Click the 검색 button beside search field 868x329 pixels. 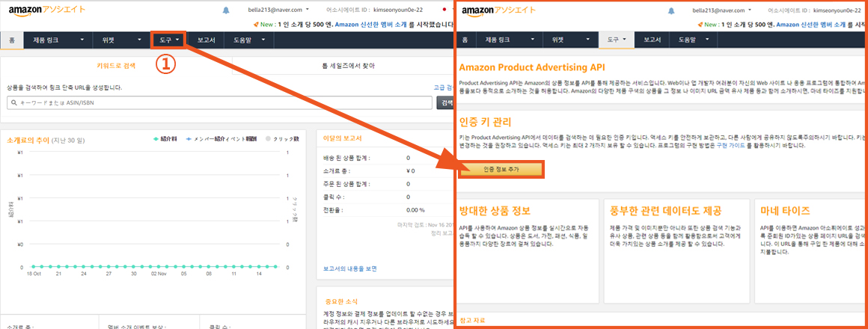click(x=445, y=103)
